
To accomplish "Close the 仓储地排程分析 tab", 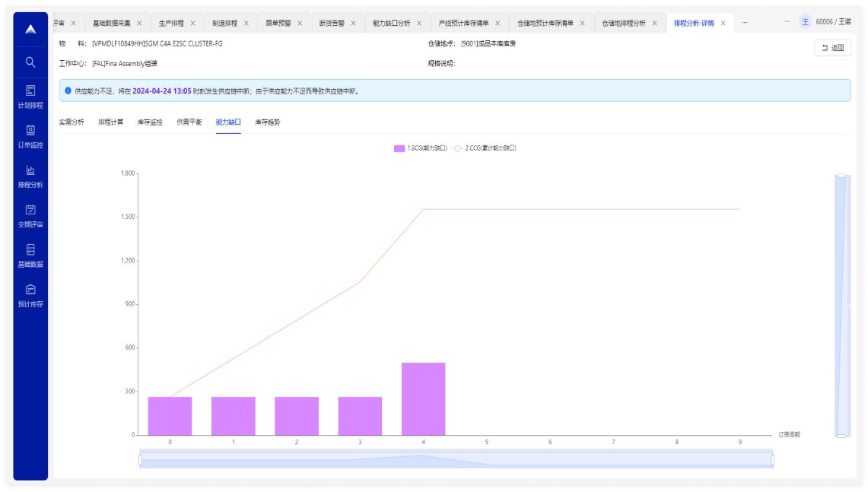I will coord(654,24).
